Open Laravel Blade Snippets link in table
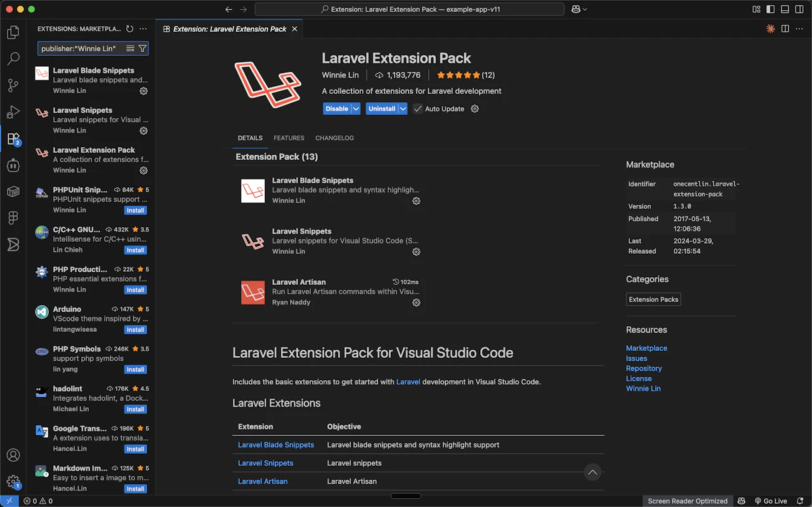This screenshot has width=812, height=507. (276, 445)
